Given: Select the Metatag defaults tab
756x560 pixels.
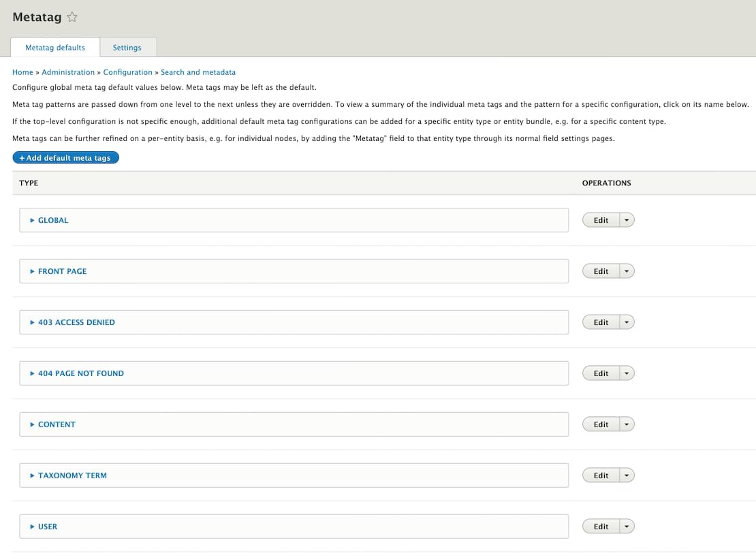Looking at the screenshot, I should (x=55, y=48).
